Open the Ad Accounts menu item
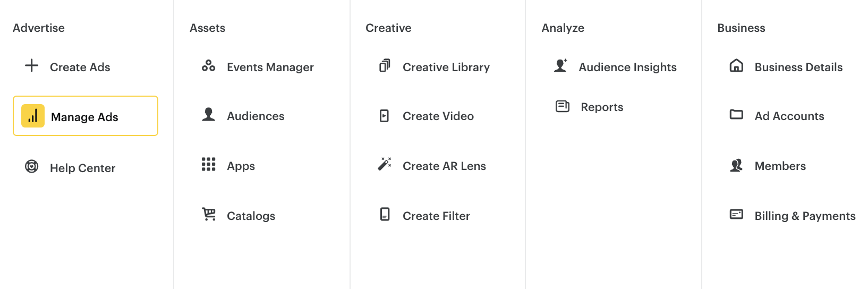This screenshot has width=868, height=289. pos(789,116)
